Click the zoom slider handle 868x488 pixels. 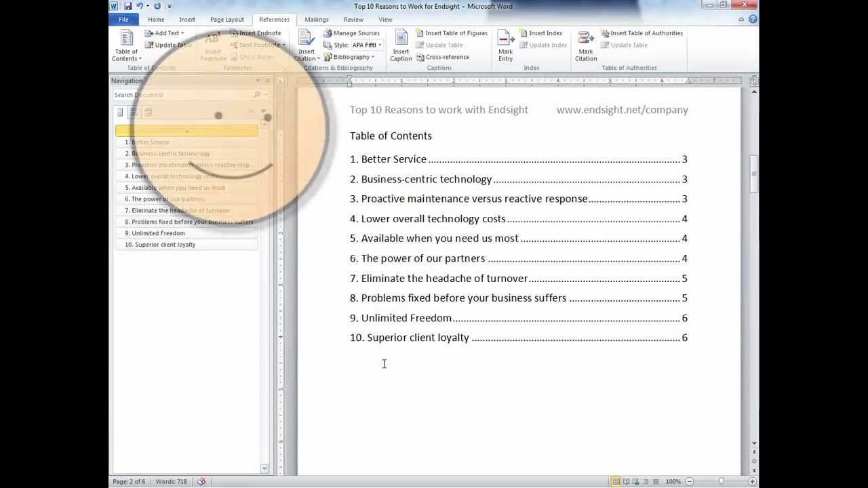(721, 481)
